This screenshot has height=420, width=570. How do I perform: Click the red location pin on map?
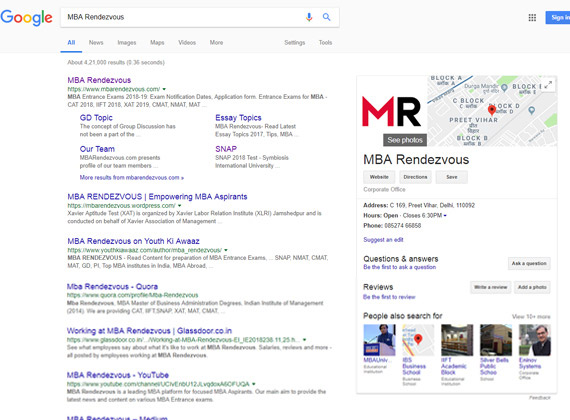pyautogui.click(x=491, y=109)
